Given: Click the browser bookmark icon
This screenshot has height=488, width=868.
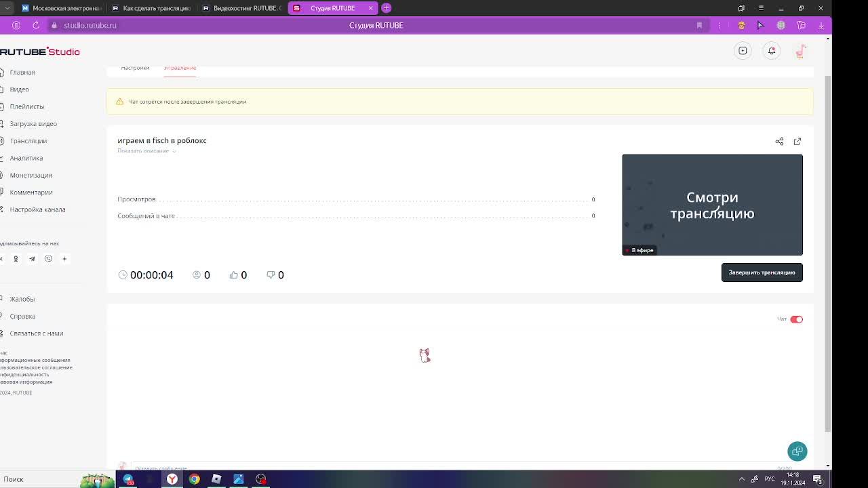Looking at the screenshot, I should (x=699, y=25).
